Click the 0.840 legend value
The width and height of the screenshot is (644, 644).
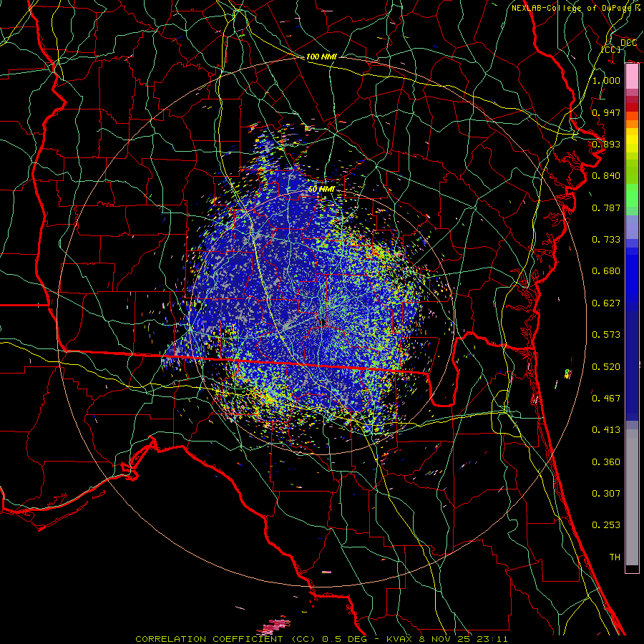[606, 176]
